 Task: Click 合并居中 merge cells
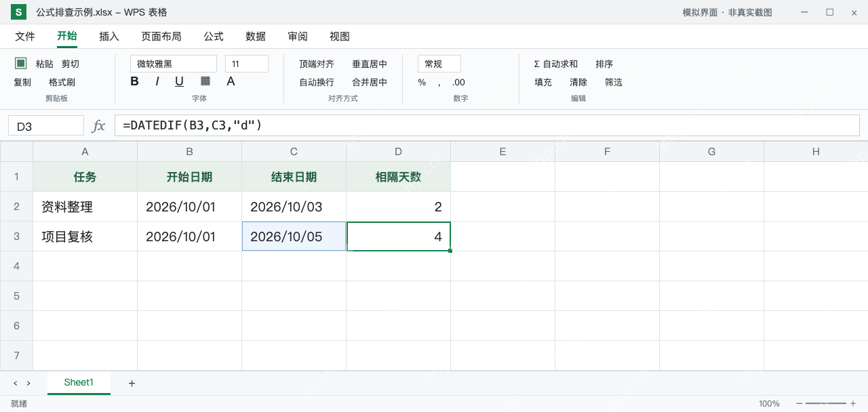(370, 83)
